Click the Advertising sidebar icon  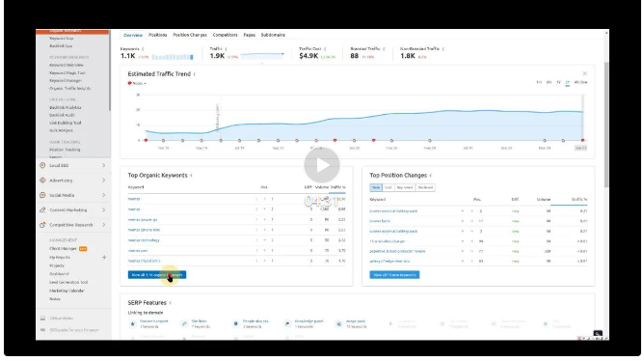tap(42, 180)
